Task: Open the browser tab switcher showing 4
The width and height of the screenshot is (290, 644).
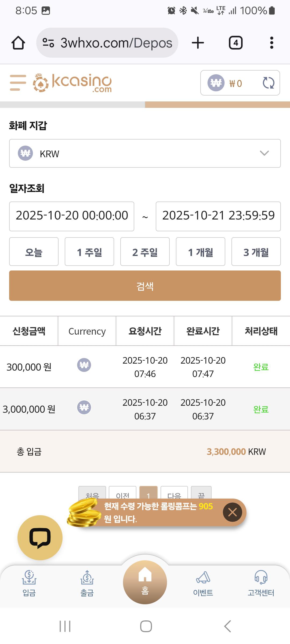Action: [x=235, y=43]
